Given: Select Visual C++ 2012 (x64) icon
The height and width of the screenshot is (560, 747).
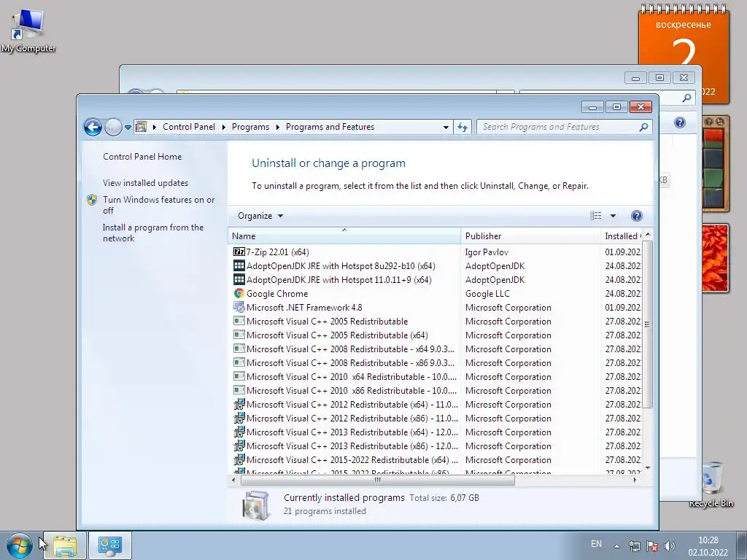Looking at the screenshot, I should pyautogui.click(x=239, y=404).
